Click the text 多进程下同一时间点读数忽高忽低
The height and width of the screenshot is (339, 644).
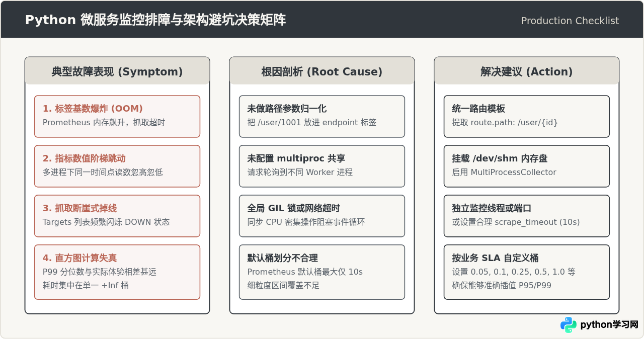pyautogui.click(x=103, y=172)
